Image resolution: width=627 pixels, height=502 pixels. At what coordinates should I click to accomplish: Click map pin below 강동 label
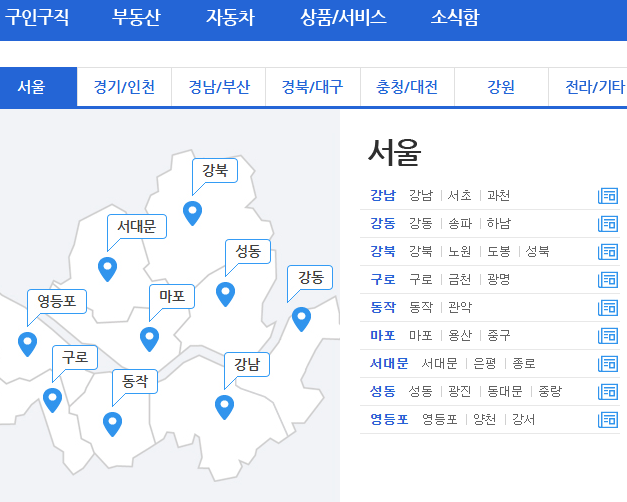click(302, 319)
